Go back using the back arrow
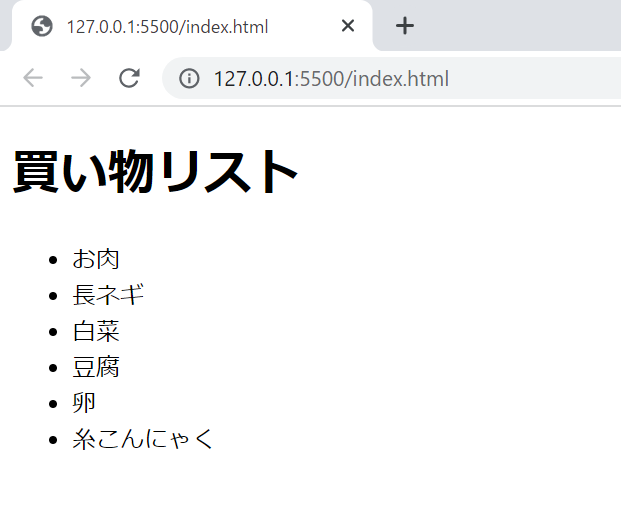 33,79
